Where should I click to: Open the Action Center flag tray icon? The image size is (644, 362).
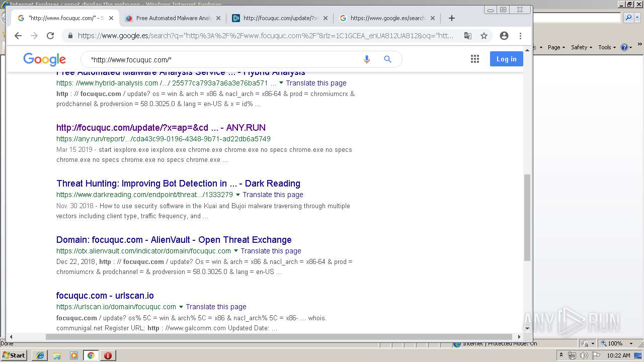(x=596, y=355)
